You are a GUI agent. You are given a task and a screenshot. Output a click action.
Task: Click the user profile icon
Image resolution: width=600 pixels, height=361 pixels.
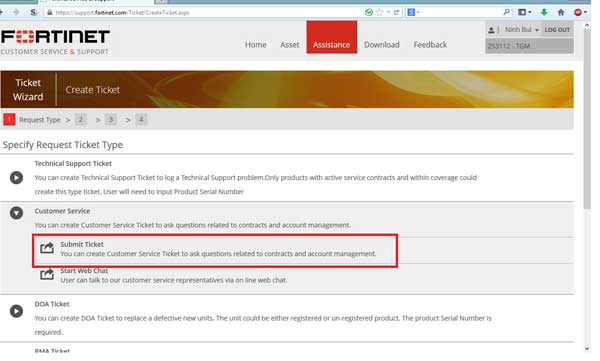click(x=491, y=30)
